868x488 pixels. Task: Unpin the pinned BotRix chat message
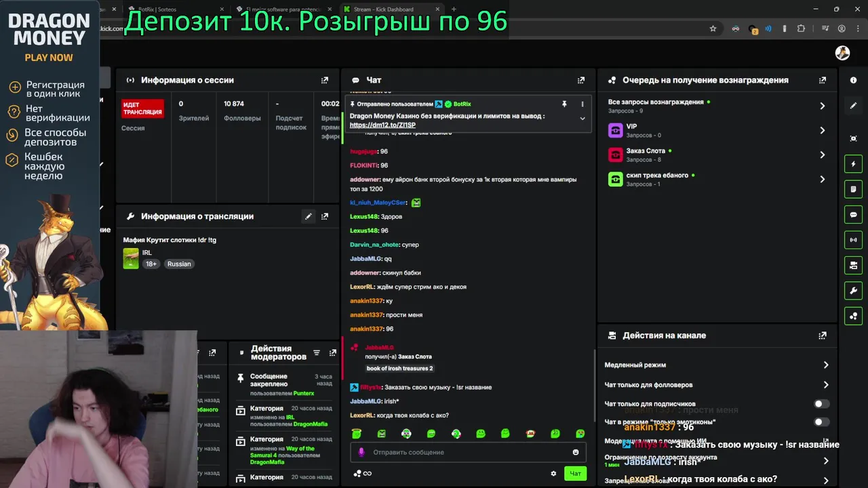[564, 104]
